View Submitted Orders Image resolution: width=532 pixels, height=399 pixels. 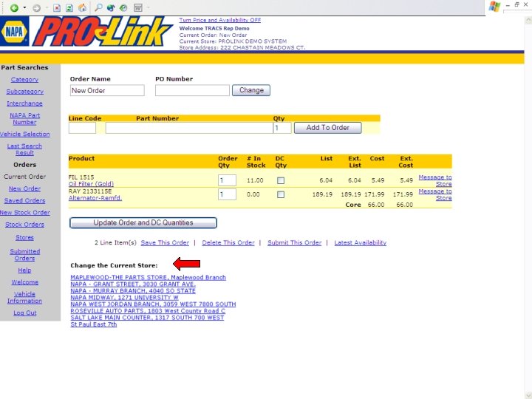click(25, 255)
